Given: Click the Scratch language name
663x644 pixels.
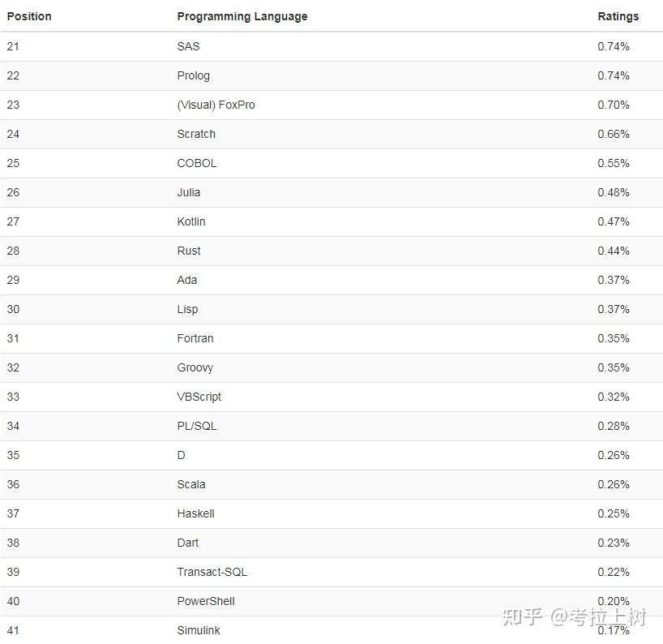Looking at the screenshot, I should pos(196,134).
